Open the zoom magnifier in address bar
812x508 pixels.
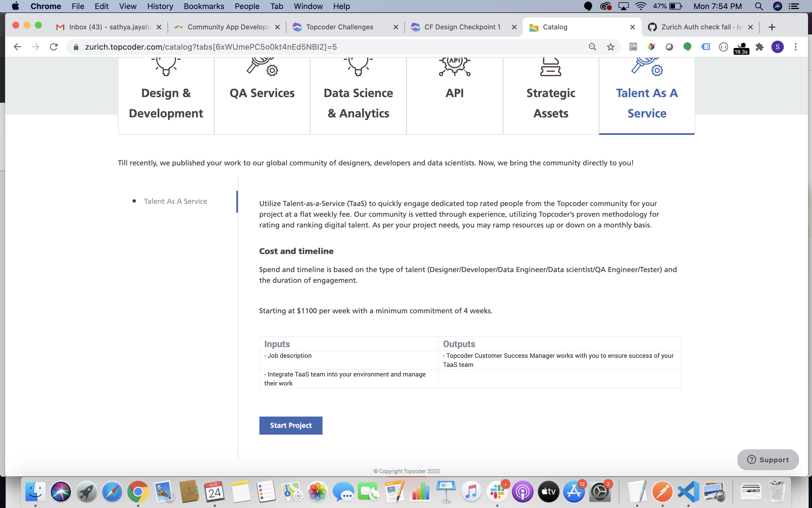[593, 47]
